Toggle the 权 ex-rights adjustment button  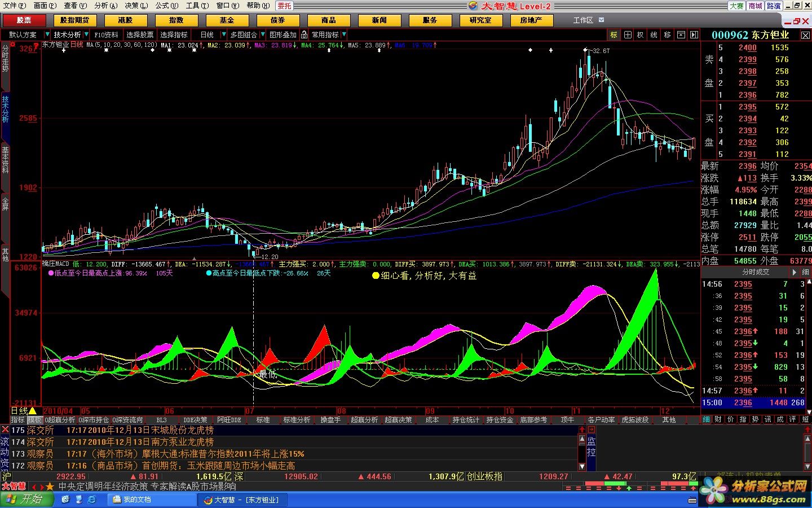(641, 35)
